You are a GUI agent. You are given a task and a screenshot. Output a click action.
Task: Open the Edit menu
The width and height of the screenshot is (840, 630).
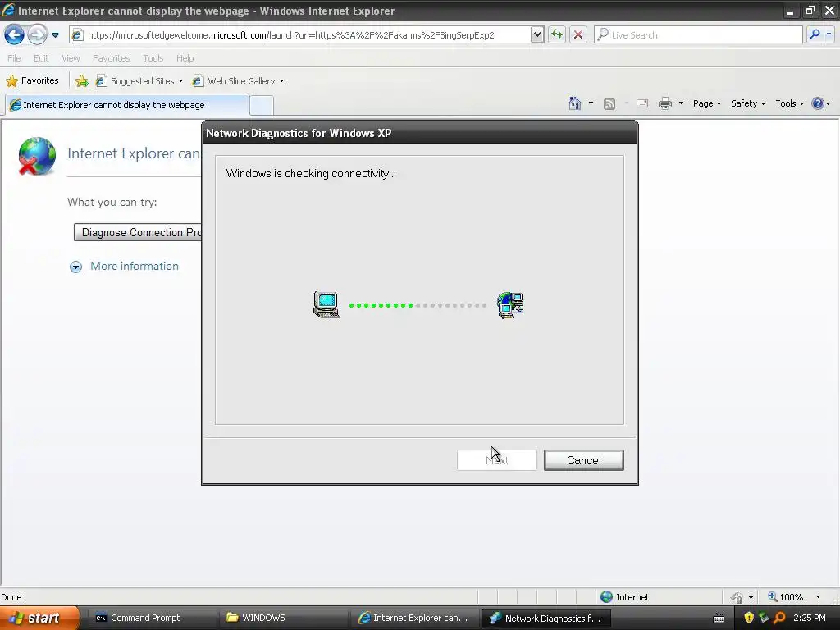click(41, 58)
